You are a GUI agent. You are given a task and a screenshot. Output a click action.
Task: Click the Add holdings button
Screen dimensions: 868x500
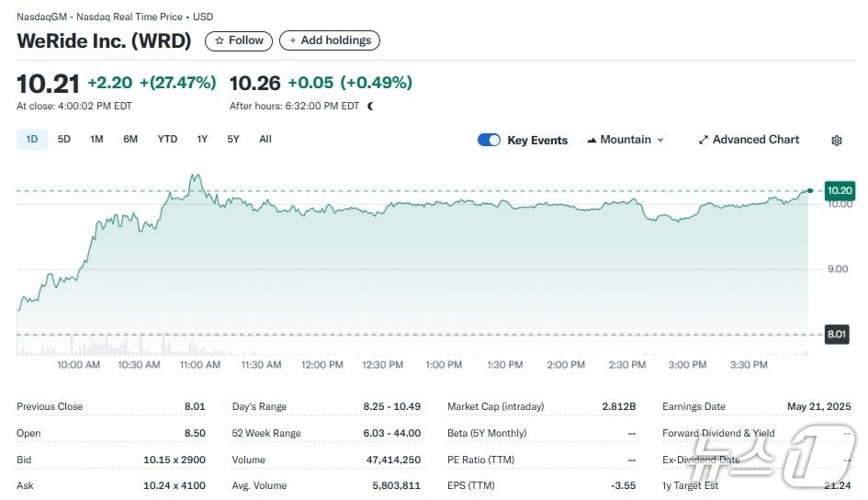pos(330,40)
